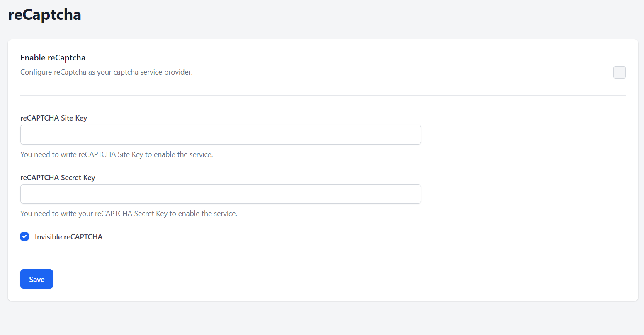Click the gray page background below the card
644x335 pixels.
click(323, 319)
